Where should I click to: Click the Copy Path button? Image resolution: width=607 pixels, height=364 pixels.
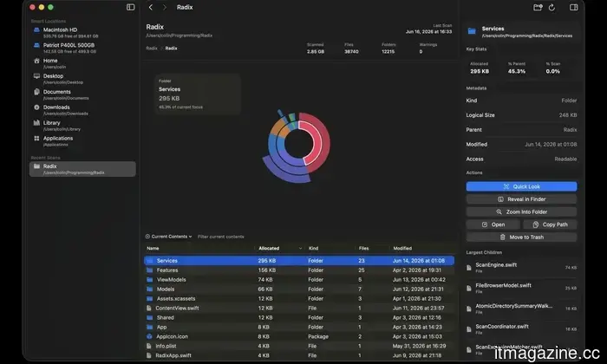(550, 224)
